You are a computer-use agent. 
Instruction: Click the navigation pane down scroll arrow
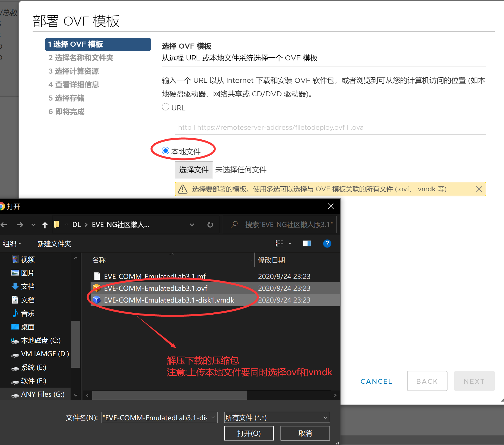tap(76, 395)
